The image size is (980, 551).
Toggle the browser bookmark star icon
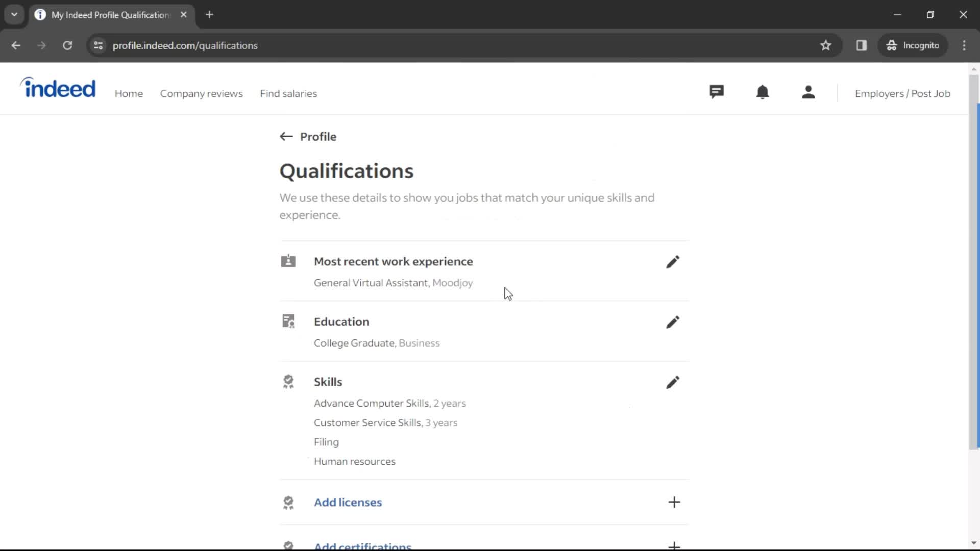[825, 45]
